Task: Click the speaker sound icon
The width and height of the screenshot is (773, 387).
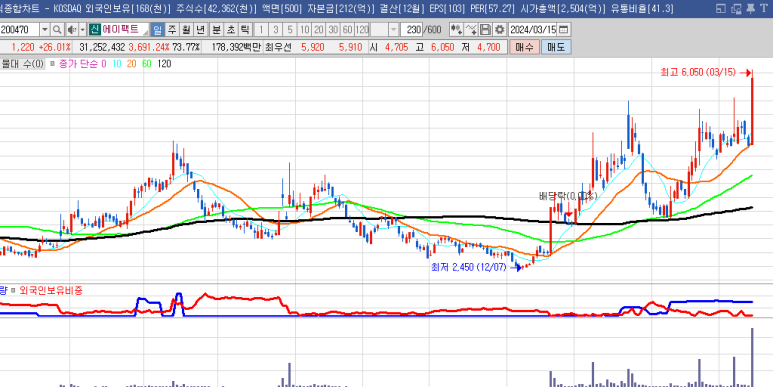Action: coord(71,30)
